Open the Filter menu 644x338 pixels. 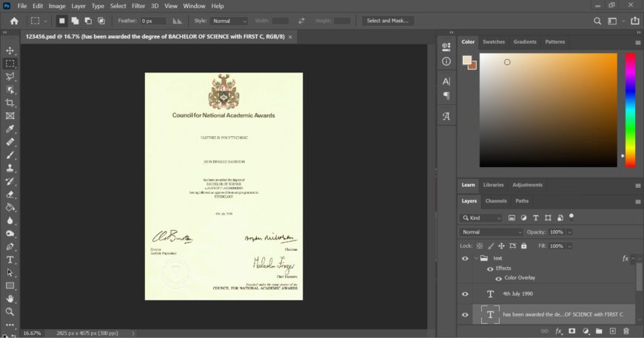click(138, 6)
